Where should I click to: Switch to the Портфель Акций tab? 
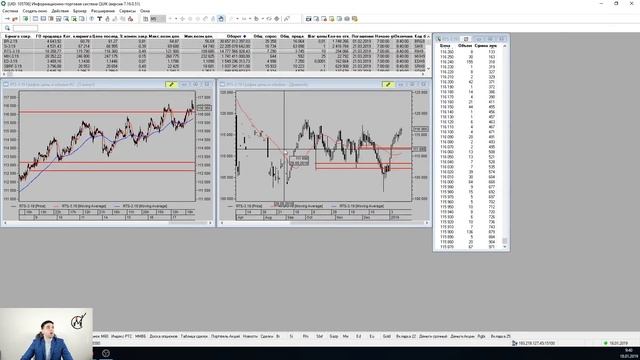(x=225, y=336)
